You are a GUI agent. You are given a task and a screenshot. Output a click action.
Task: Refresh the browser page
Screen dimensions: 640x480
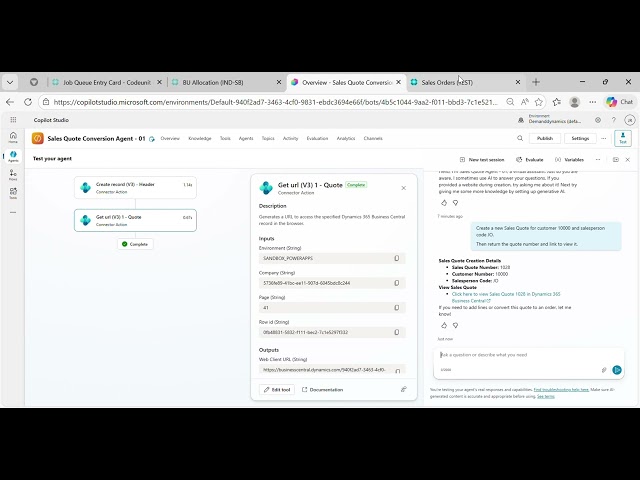[28, 102]
